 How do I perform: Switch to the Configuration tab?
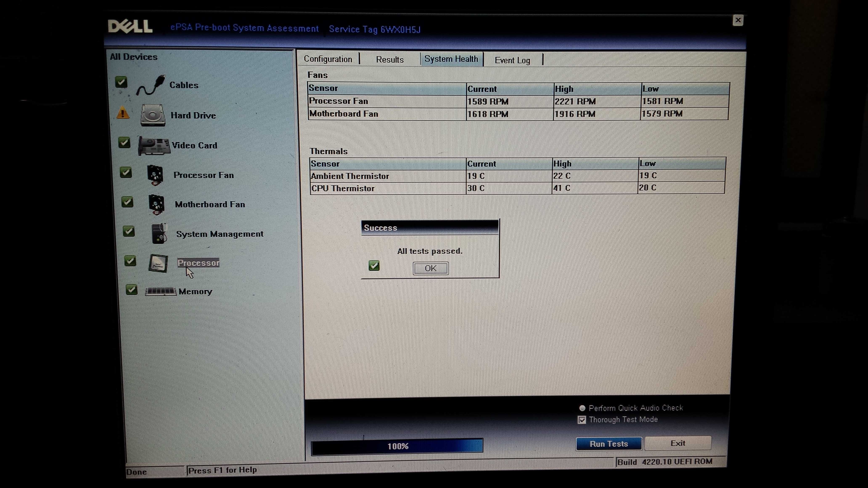point(328,59)
